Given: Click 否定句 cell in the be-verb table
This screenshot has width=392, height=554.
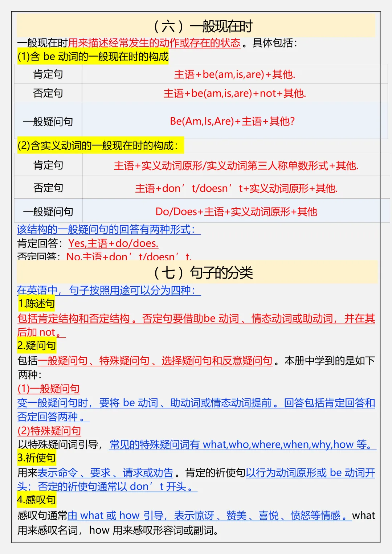Looking at the screenshot, I should click(48, 93).
